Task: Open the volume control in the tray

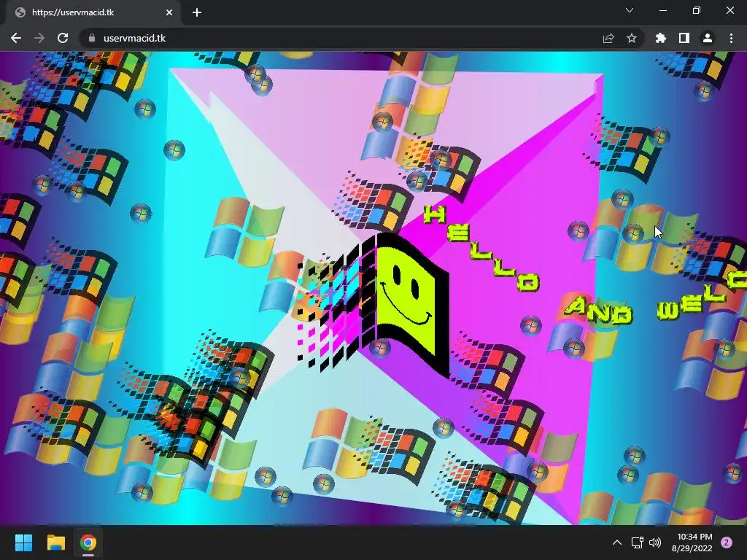Action: 655,542
